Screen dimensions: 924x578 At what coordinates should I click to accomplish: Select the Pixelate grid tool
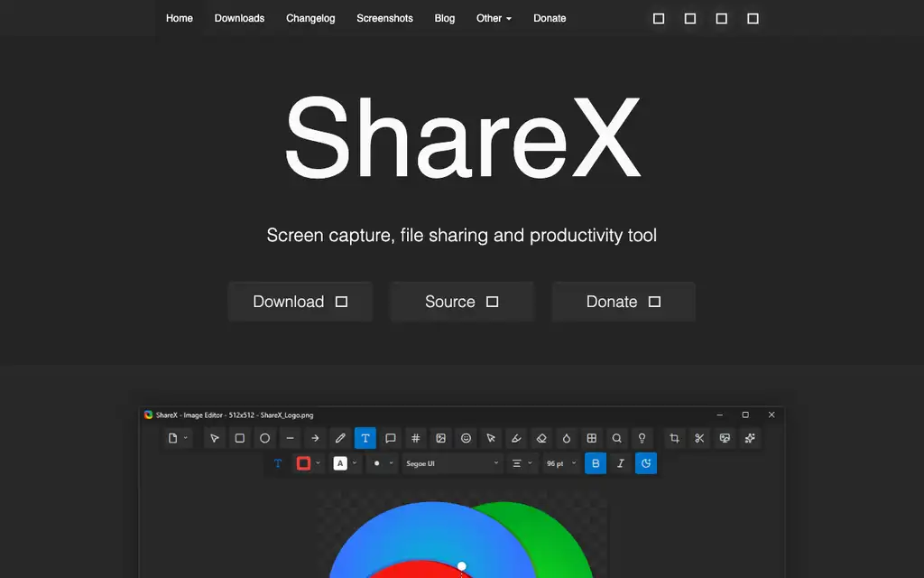[592, 438]
